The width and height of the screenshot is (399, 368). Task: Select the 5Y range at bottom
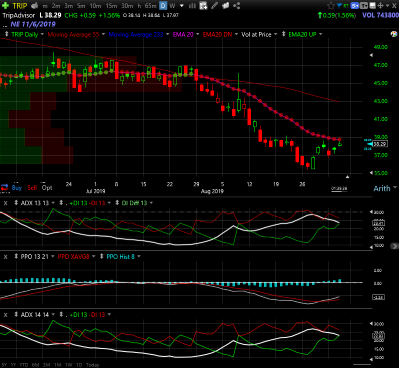(x=5, y=365)
